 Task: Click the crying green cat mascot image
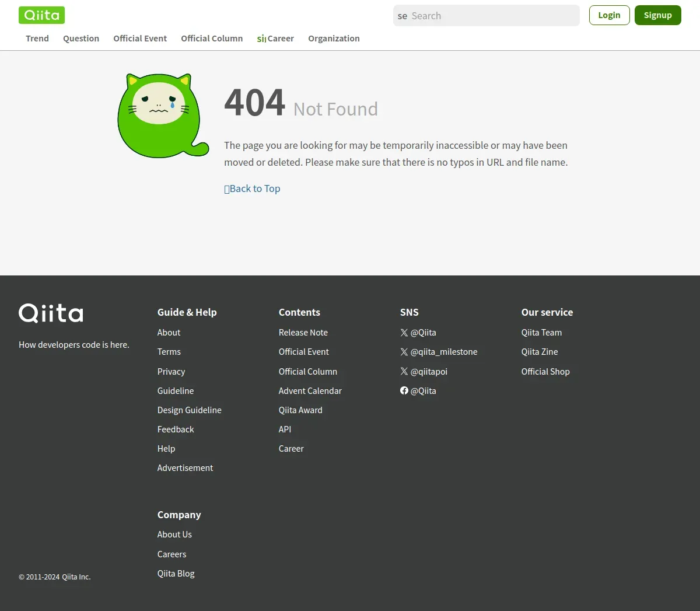(x=163, y=116)
